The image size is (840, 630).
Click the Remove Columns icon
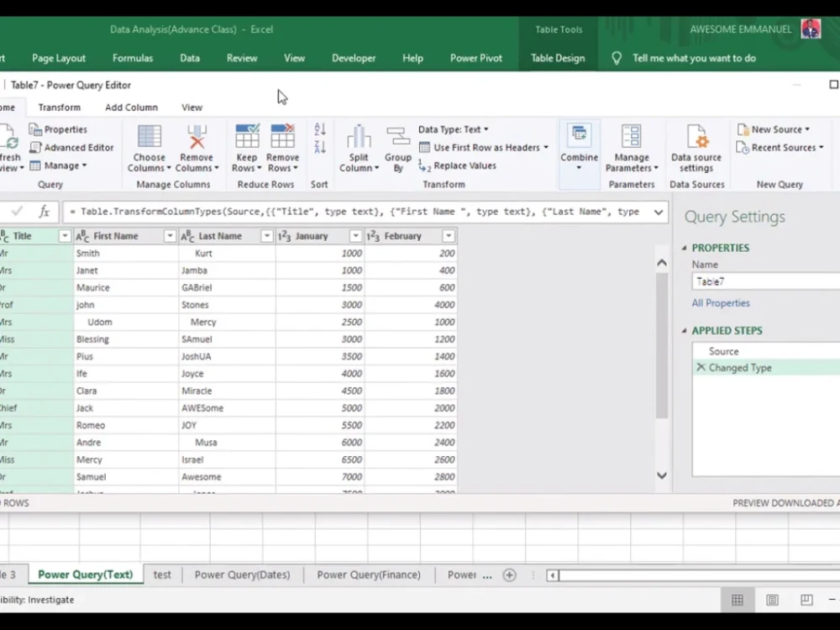coord(197,137)
